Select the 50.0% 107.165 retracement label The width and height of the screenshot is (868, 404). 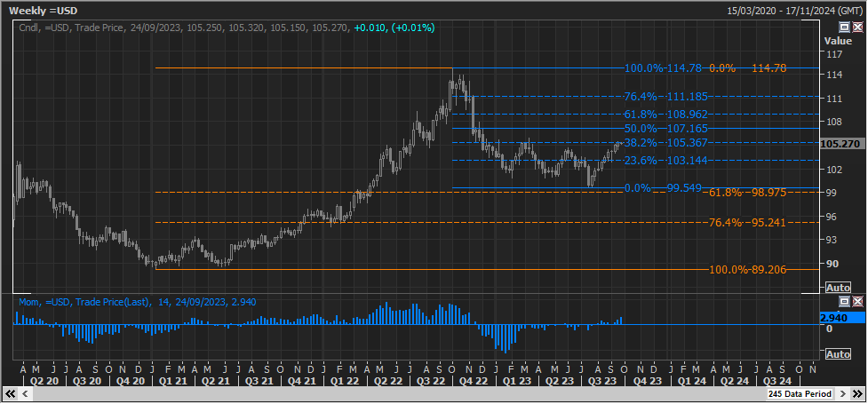[666, 129]
